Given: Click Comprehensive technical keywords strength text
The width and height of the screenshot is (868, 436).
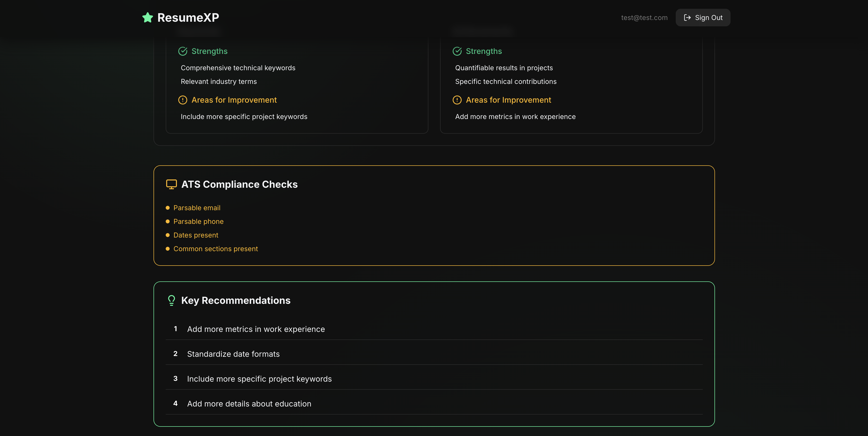Looking at the screenshot, I should [238, 68].
